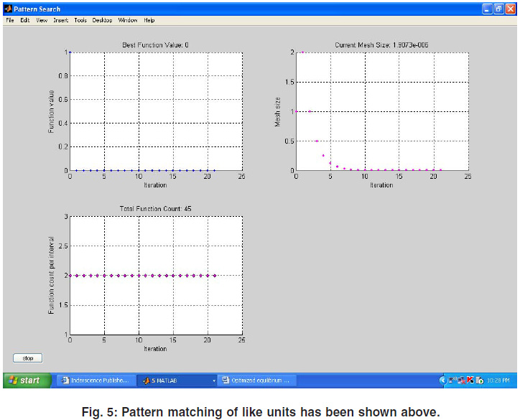Switch to Optimized equilibrium taskbar window
Image resolution: width=520 pixels, height=420 pixels.
point(256,380)
